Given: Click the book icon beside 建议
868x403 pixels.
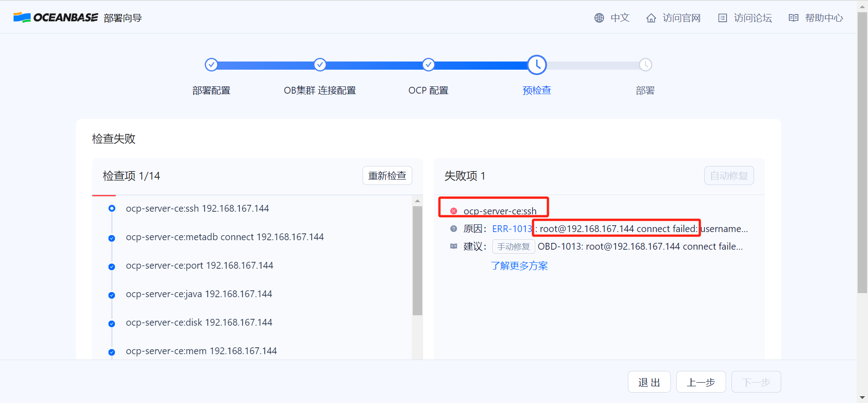Looking at the screenshot, I should coord(453,247).
